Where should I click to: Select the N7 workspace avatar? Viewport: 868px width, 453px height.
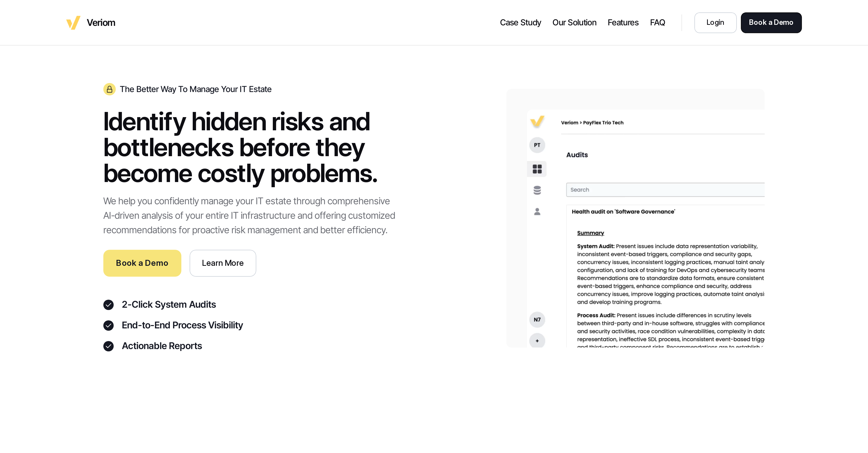point(537,320)
